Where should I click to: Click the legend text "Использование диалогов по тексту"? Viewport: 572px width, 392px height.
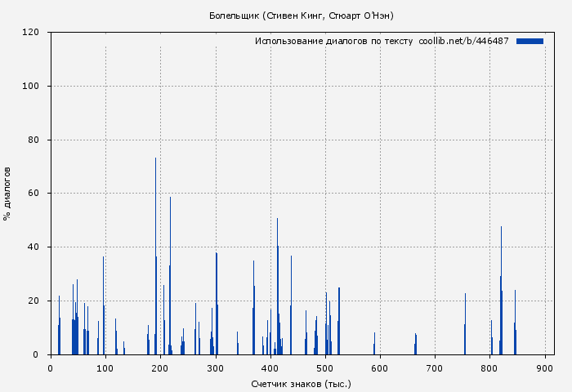(x=333, y=41)
